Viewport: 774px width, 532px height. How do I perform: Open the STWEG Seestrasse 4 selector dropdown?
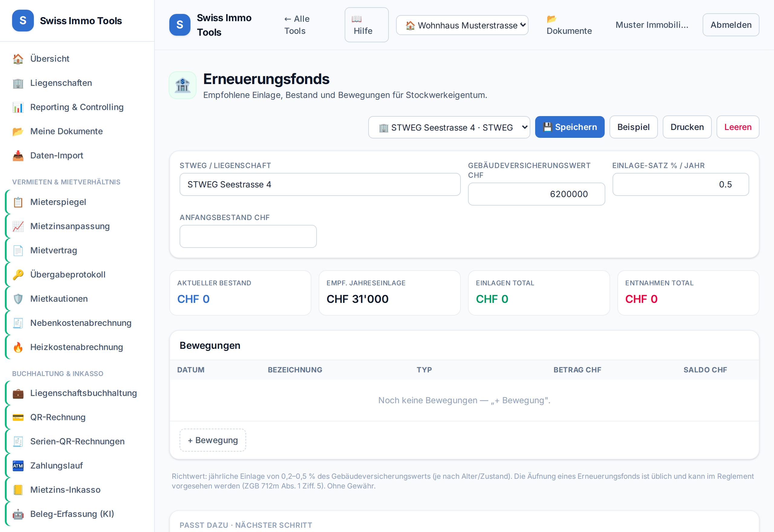click(x=449, y=127)
